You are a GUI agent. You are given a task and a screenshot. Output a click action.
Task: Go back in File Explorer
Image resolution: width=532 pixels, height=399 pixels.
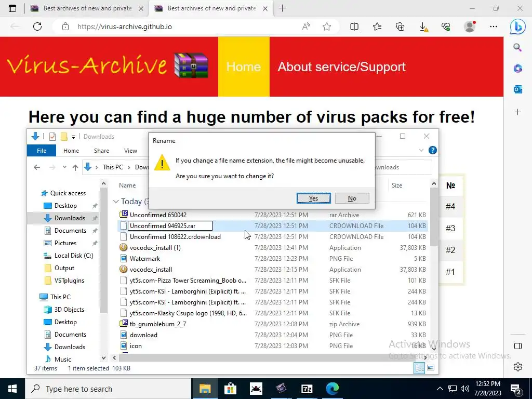pos(37,167)
